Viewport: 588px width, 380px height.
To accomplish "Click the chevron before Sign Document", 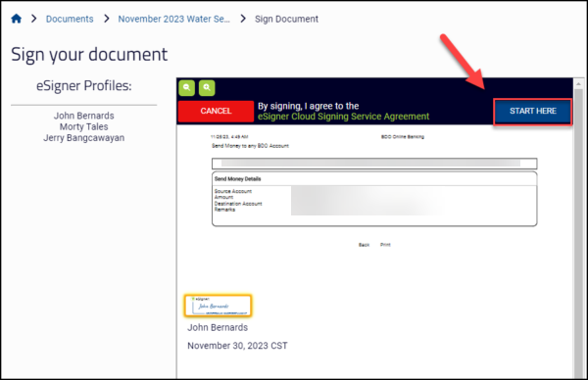I will coord(243,19).
